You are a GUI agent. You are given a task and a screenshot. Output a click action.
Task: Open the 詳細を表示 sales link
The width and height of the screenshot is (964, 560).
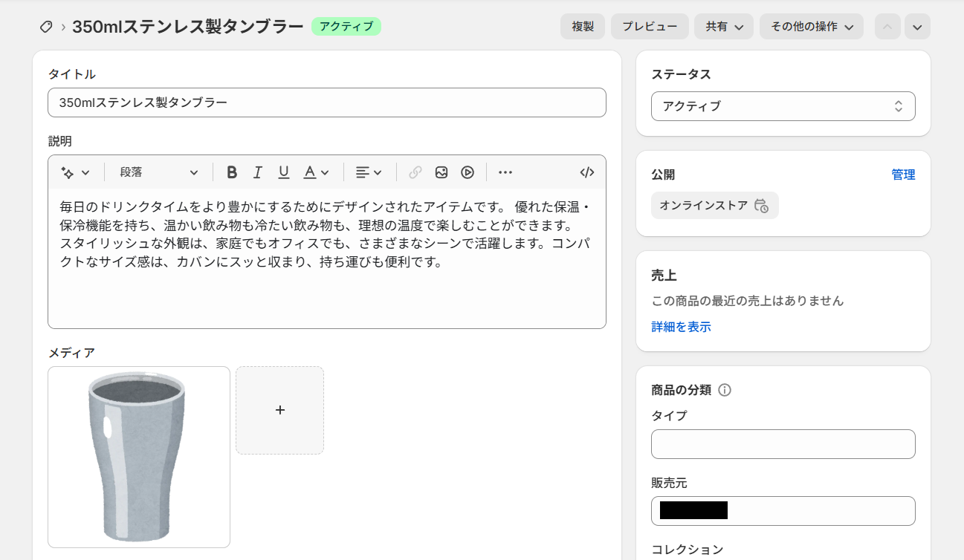coord(681,327)
